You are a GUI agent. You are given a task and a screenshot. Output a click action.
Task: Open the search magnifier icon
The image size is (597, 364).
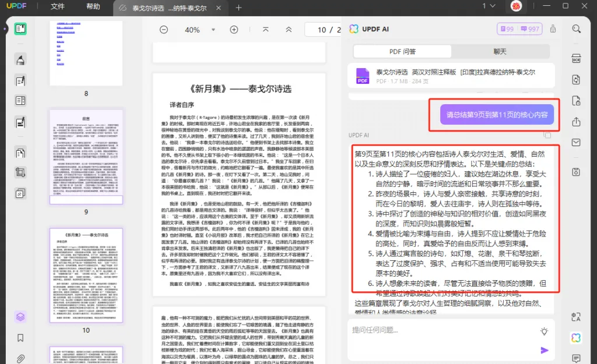[x=577, y=29]
